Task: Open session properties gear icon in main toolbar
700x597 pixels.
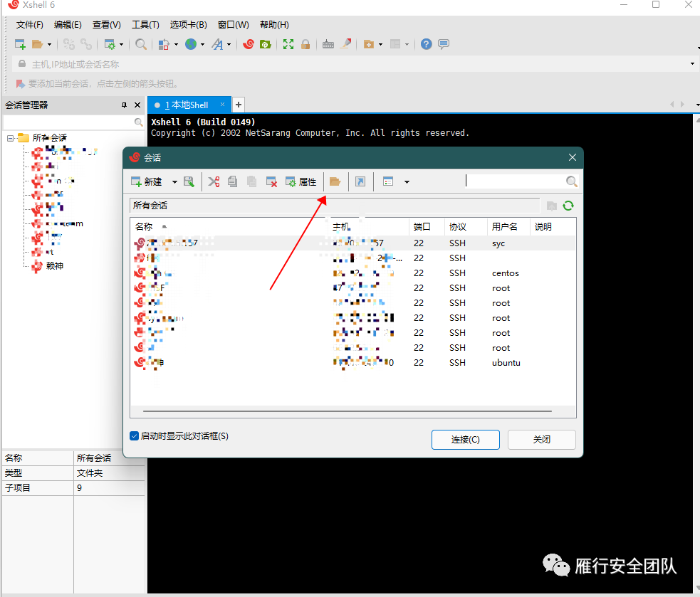Action: [110, 44]
